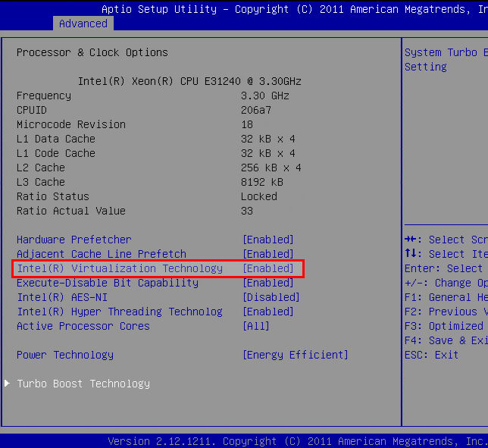Open the Power Technology setting
Image resolution: width=488 pixels, height=448 pixels.
65,355
